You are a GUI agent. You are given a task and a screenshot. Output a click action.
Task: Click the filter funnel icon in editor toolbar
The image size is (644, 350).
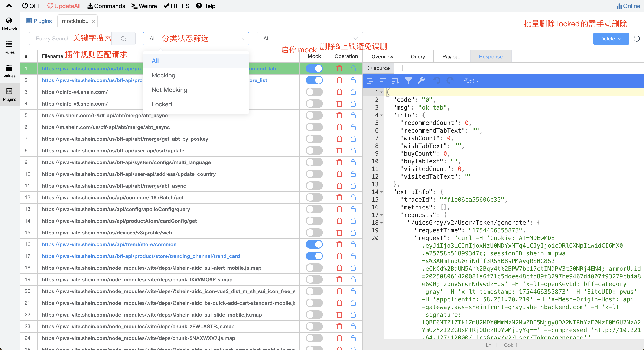408,81
